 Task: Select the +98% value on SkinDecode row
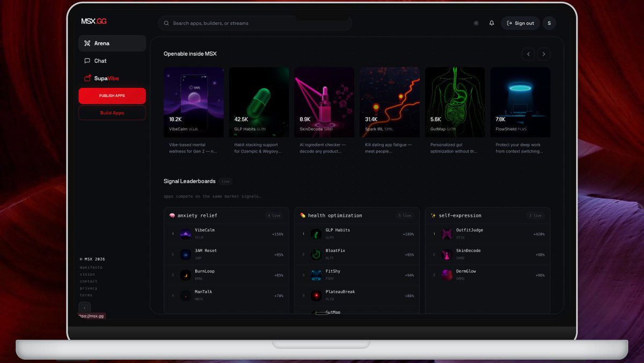pyautogui.click(x=540, y=255)
